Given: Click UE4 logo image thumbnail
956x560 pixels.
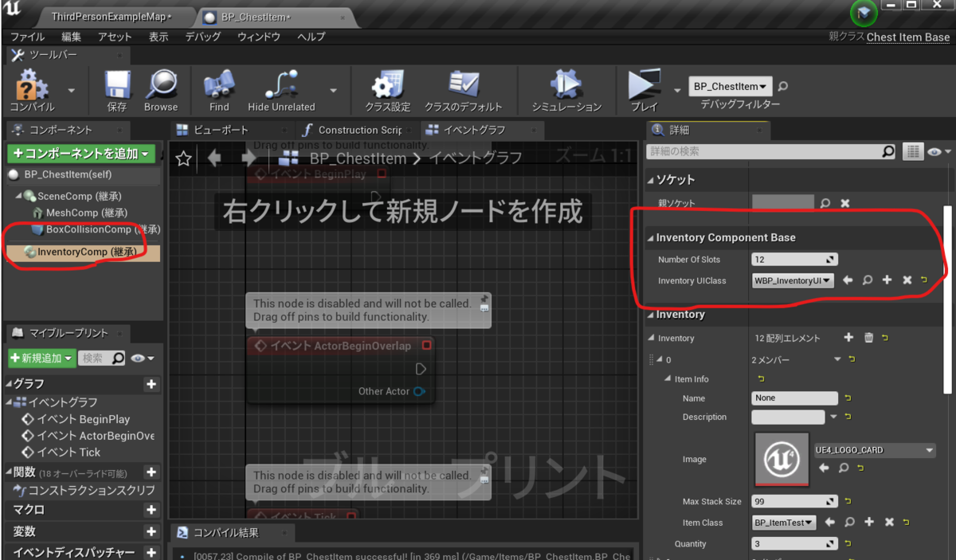Looking at the screenshot, I should [x=782, y=459].
